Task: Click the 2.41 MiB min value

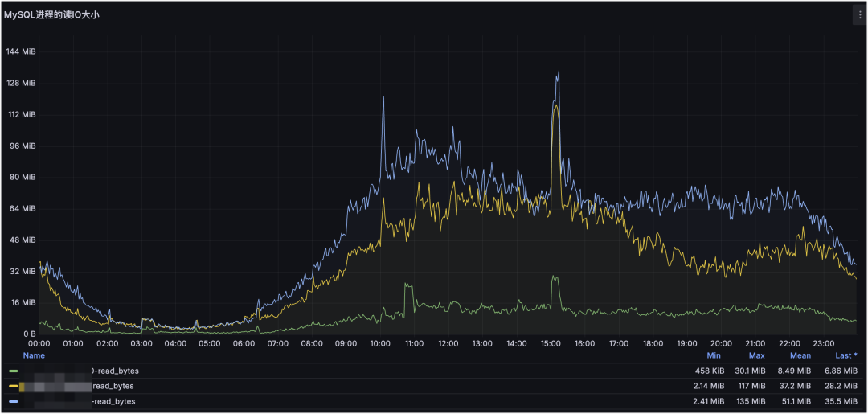Action: pos(710,401)
